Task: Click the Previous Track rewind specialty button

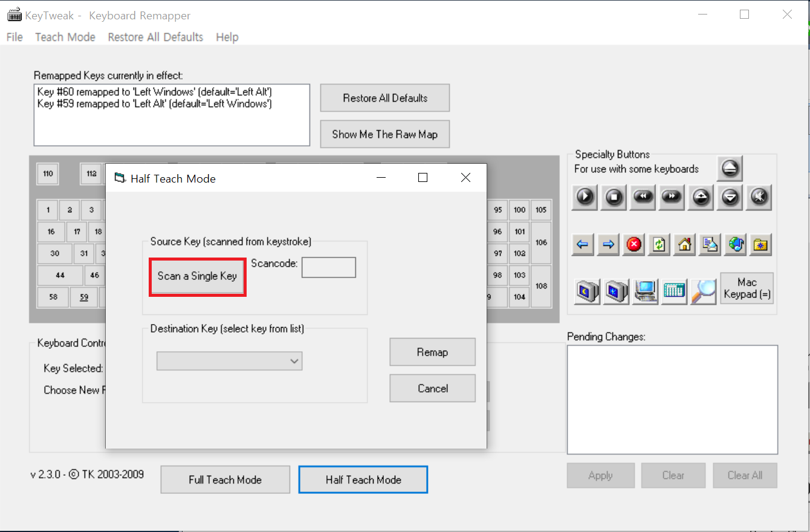Action: click(x=643, y=197)
